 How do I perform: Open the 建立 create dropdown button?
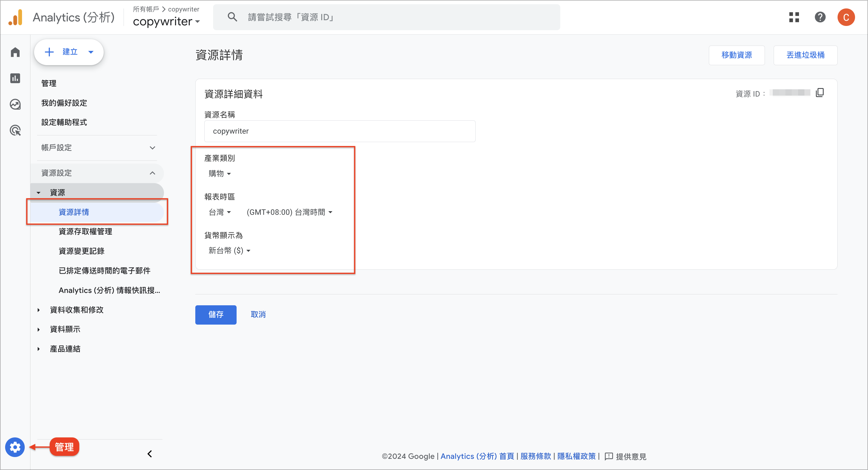(x=69, y=52)
